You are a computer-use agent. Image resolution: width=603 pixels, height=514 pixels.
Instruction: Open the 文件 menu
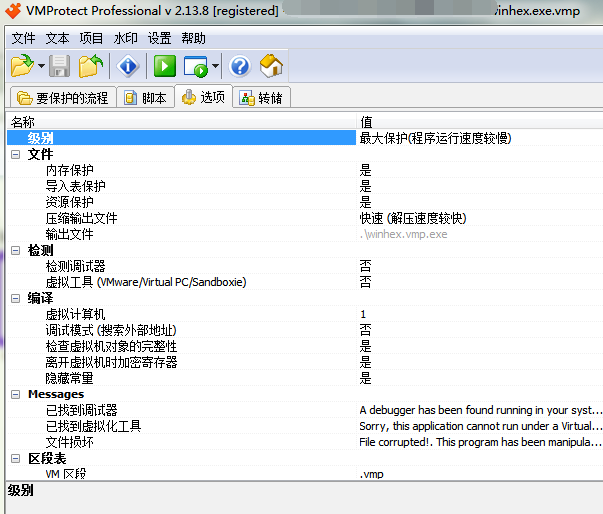coord(23,38)
